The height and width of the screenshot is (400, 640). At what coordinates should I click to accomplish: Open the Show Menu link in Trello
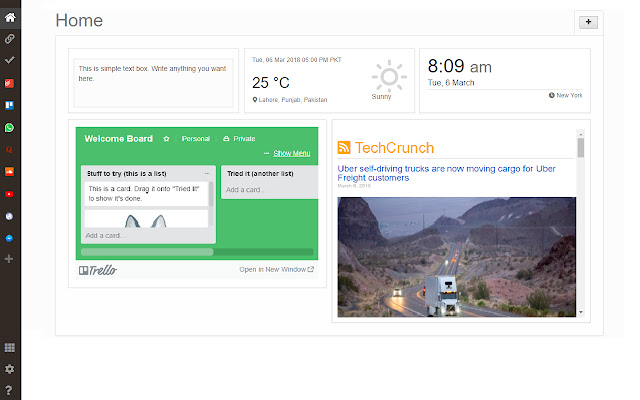pos(291,153)
